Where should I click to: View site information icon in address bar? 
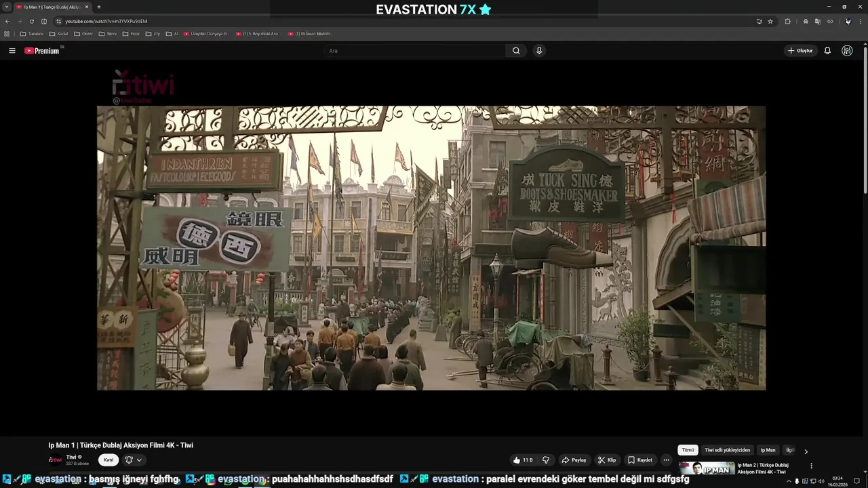click(x=59, y=21)
